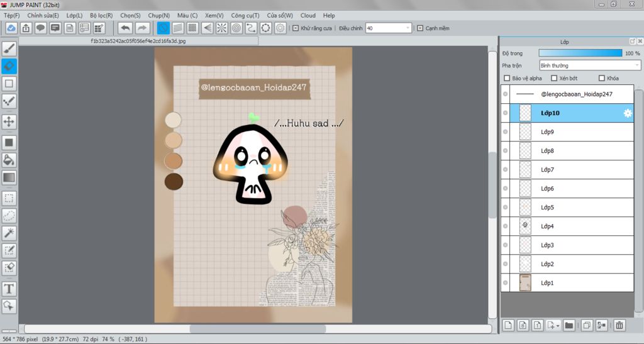Open the Công cụ(T) menu
This screenshot has height=344, width=644.
[245, 15]
